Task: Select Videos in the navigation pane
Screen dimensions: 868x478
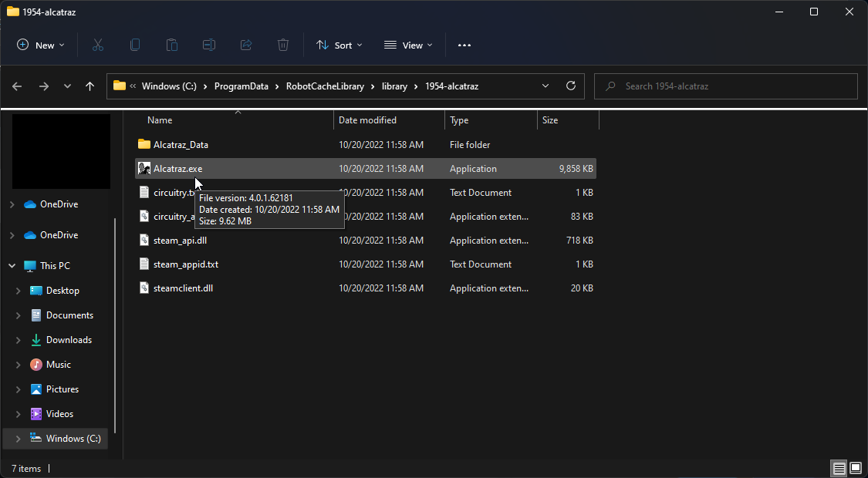Action: [x=59, y=414]
